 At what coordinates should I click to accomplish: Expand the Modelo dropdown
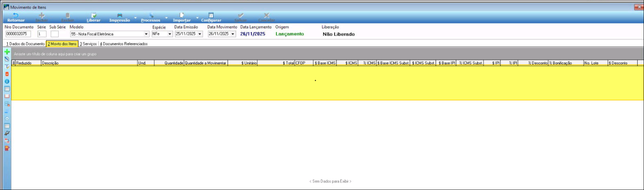pos(146,34)
